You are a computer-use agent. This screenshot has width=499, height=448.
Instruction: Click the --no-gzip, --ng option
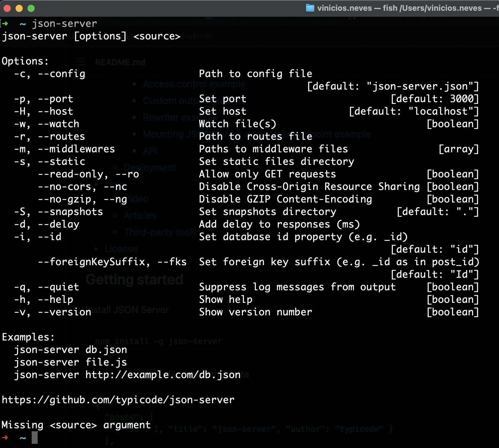coord(82,199)
